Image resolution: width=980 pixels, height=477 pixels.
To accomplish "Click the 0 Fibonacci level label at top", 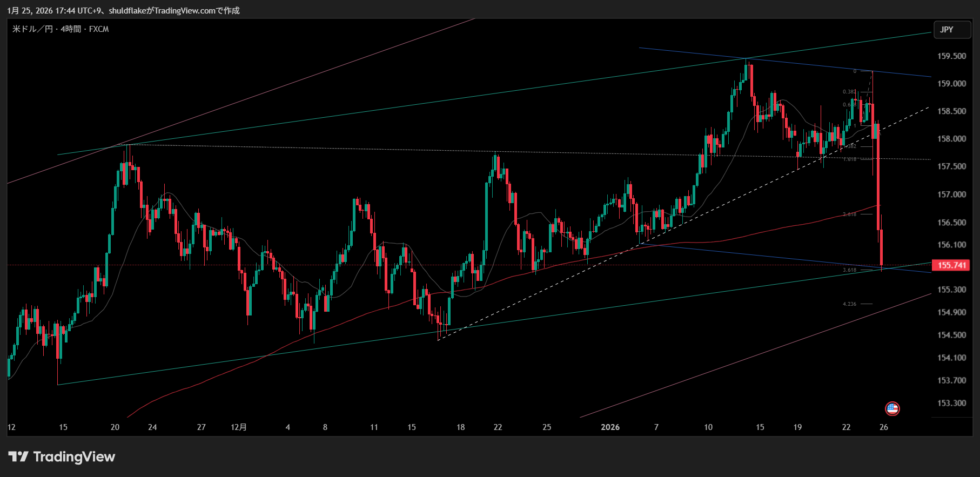I will coord(855,71).
